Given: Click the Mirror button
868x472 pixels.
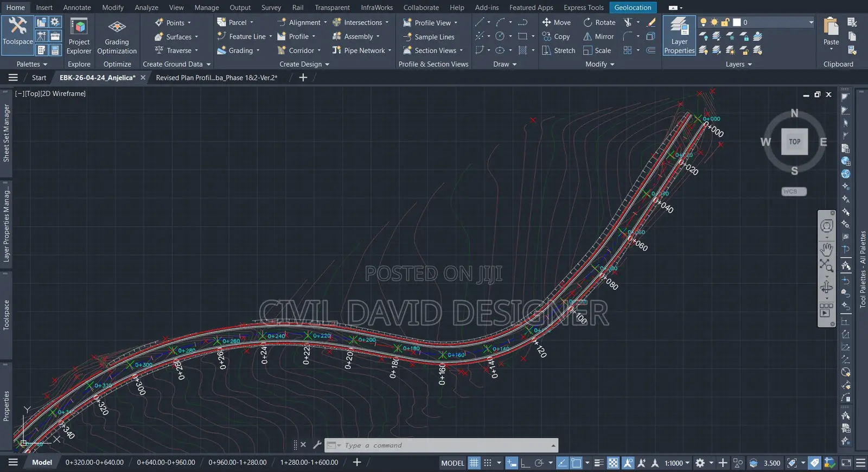Looking at the screenshot, I should 598,36.
